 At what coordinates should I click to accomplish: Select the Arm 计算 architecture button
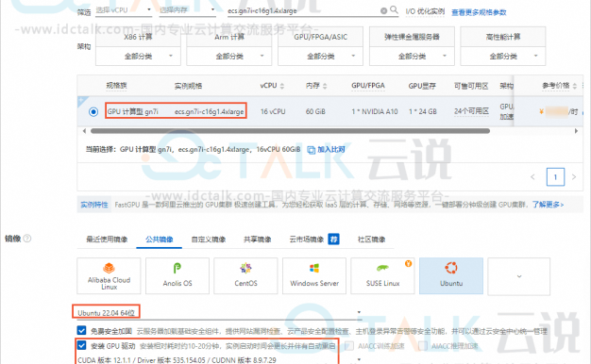229,37
